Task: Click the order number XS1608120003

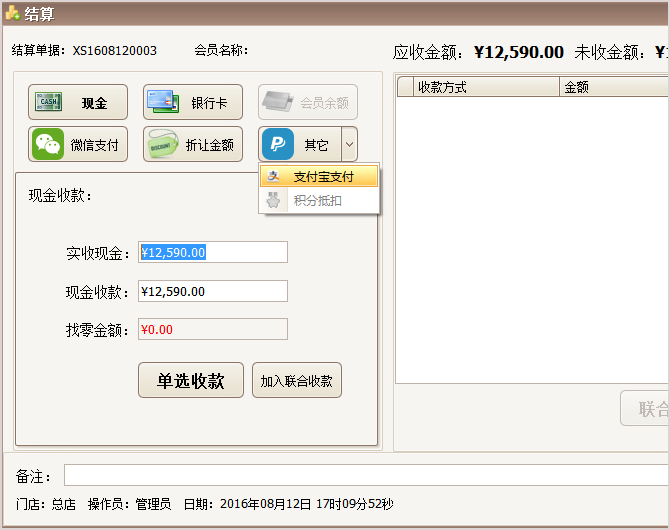Action: [x=115, y=50]
